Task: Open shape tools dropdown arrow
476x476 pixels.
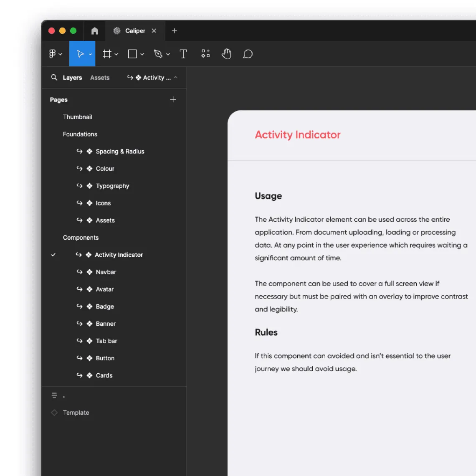Action: [142, 54]
